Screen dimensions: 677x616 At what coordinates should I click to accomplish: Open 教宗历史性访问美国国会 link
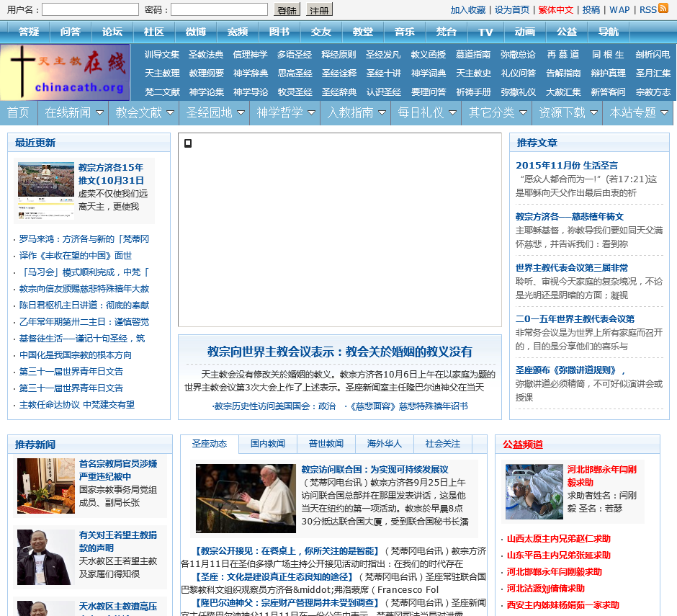[x=274, y=406]
